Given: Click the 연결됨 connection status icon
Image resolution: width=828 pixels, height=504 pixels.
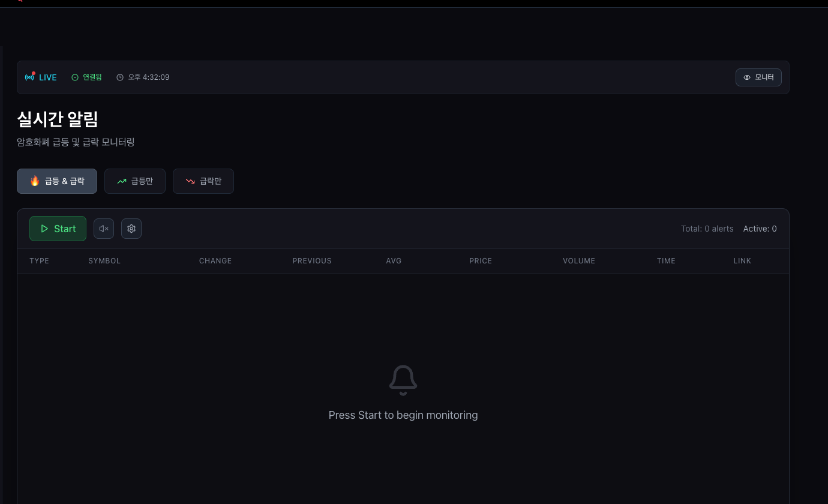Looking at the screenshot, I should pos(75,77).
